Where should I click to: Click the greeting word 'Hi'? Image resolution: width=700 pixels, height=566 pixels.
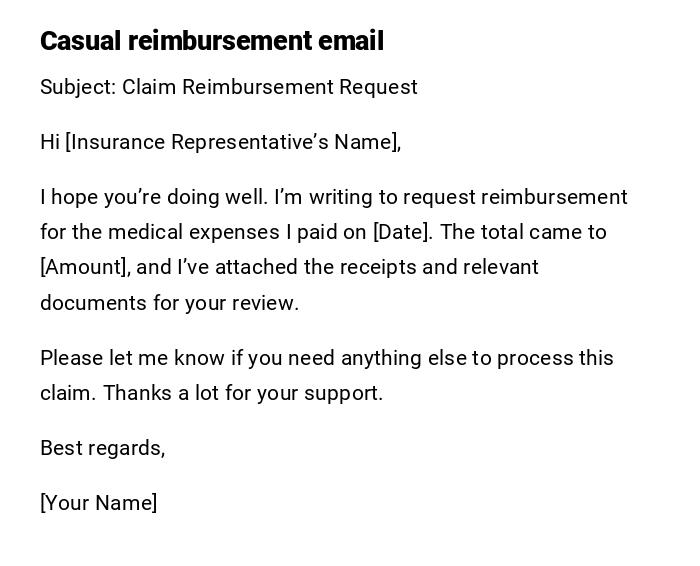(x=50, y=142)
